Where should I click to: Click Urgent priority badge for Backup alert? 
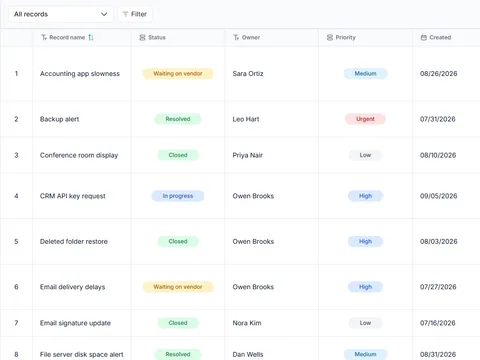(365, 119)
